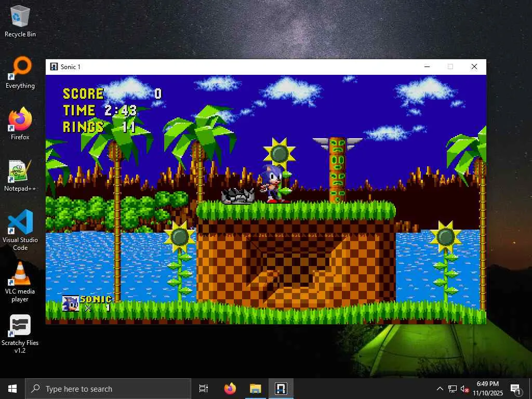Screen dimensions: 532x399
Task: Open the 6:49 PM clock and date
Action: click(x=488, y=389)
